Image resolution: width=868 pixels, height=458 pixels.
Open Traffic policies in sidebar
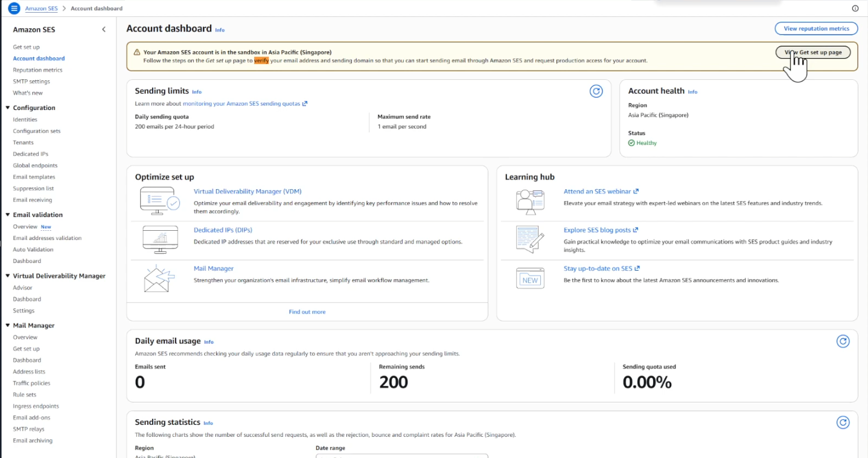(31, 383)
